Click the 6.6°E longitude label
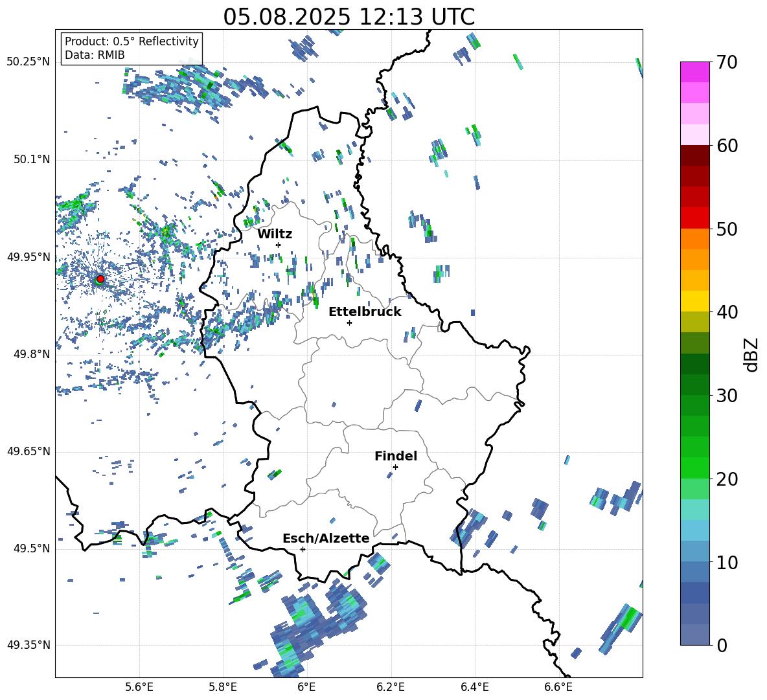Screen dimensions: 767x700 [558, 688]
